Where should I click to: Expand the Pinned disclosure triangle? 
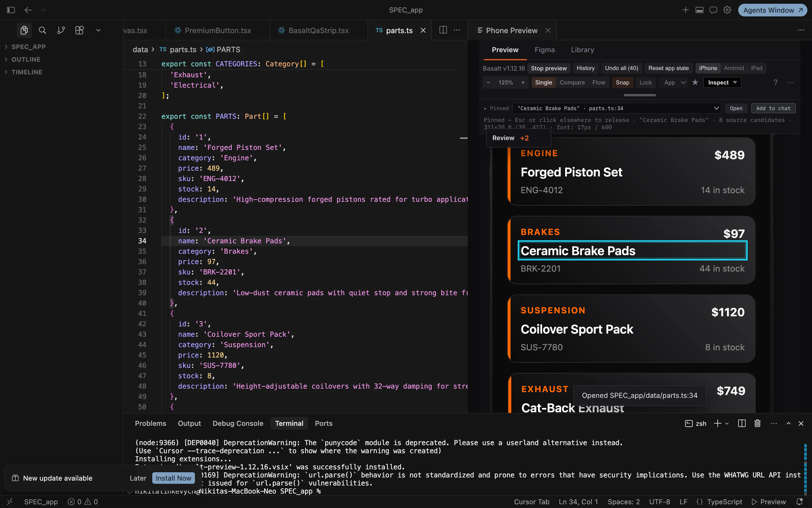pos(486,108)
